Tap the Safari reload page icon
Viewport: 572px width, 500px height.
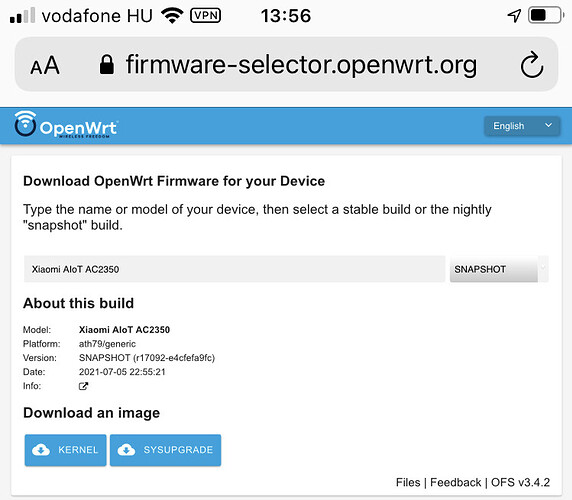point(532,65)
